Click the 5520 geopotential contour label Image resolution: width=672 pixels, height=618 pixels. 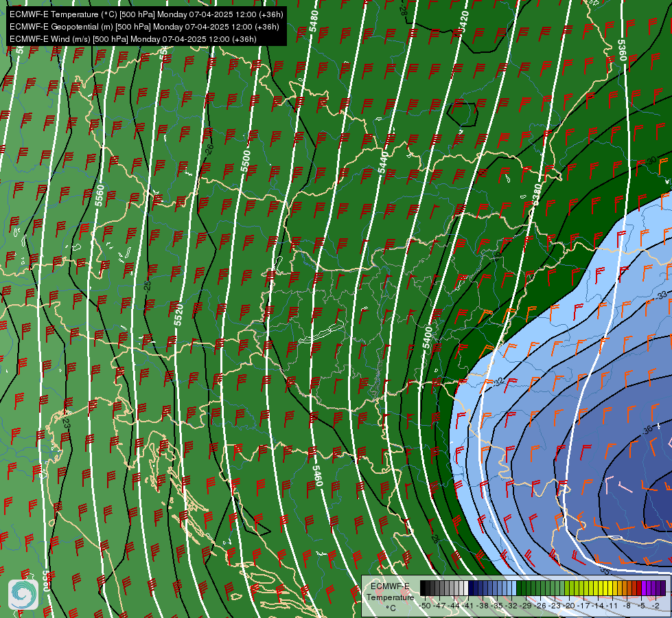tap(178, 314)
